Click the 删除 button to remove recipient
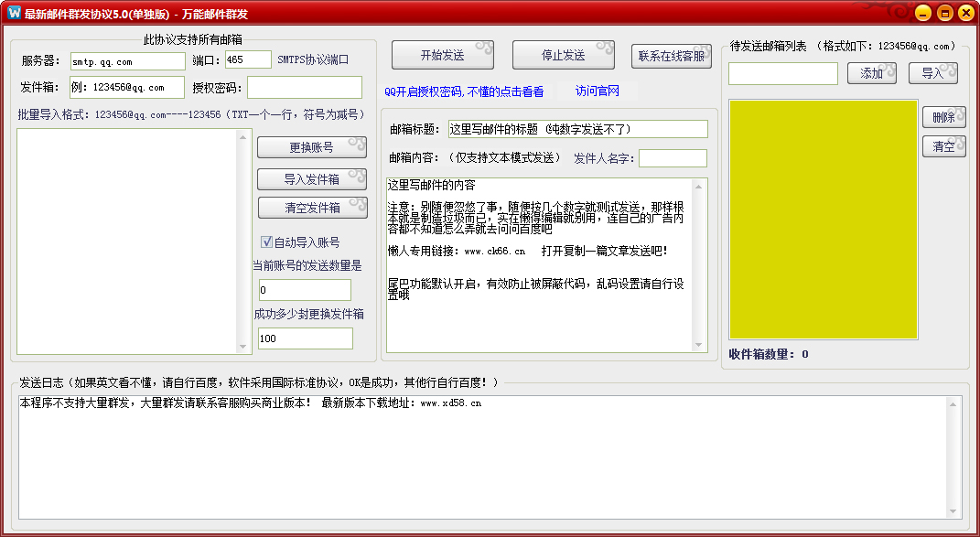This screenshot has width=980, height=537. point(943,117)
